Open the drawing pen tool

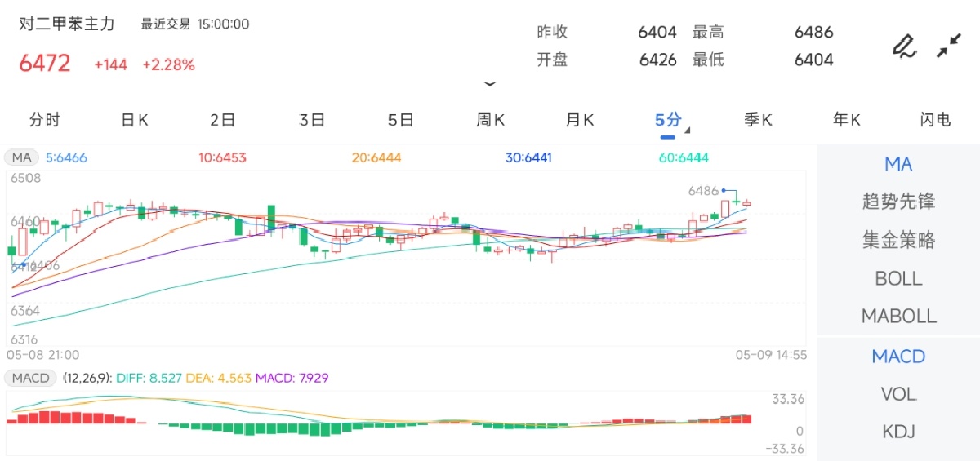[903, 46]
